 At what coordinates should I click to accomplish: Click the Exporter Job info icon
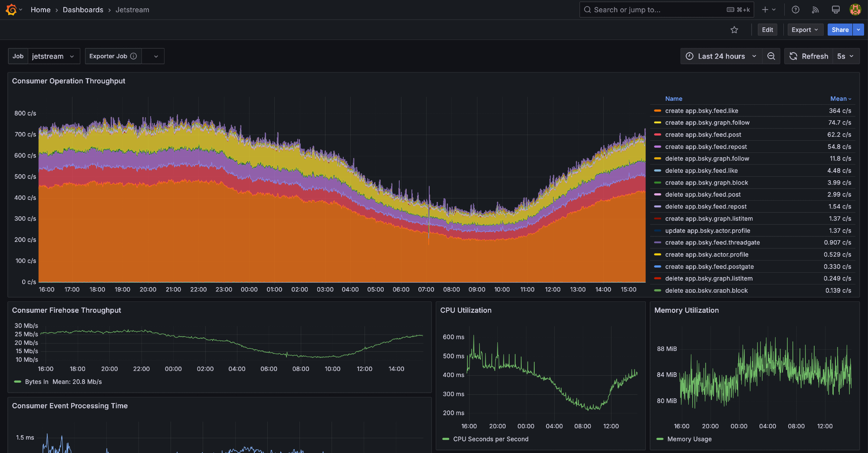pyautogui.click(x=134, y=56)
